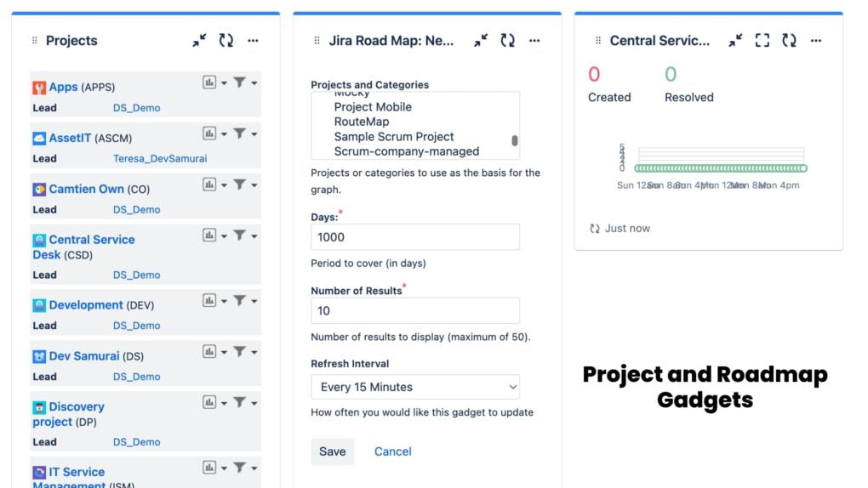The width and height of the screenshot is (868, 488).
Task: Click the Number of Results field
Action: point(415,310)
